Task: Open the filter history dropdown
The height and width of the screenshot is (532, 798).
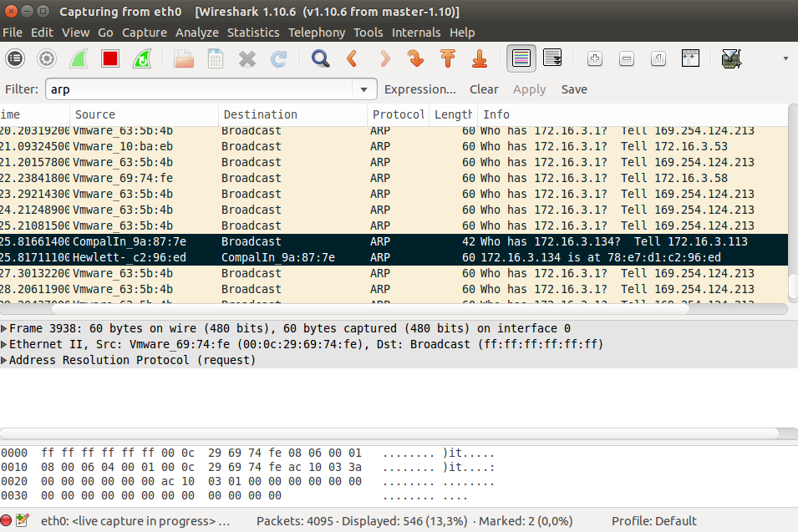Action: [x=363, y=89]
